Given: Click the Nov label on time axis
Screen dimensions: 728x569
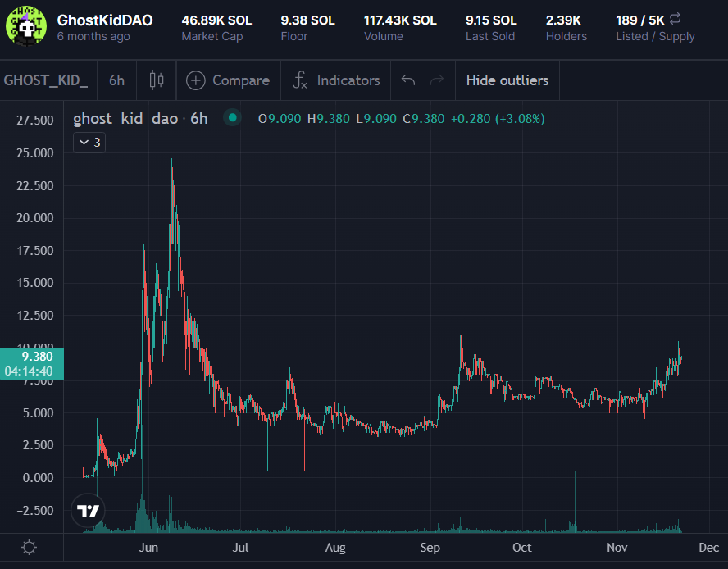Looking at the screenshot, I should pos(617,548).
